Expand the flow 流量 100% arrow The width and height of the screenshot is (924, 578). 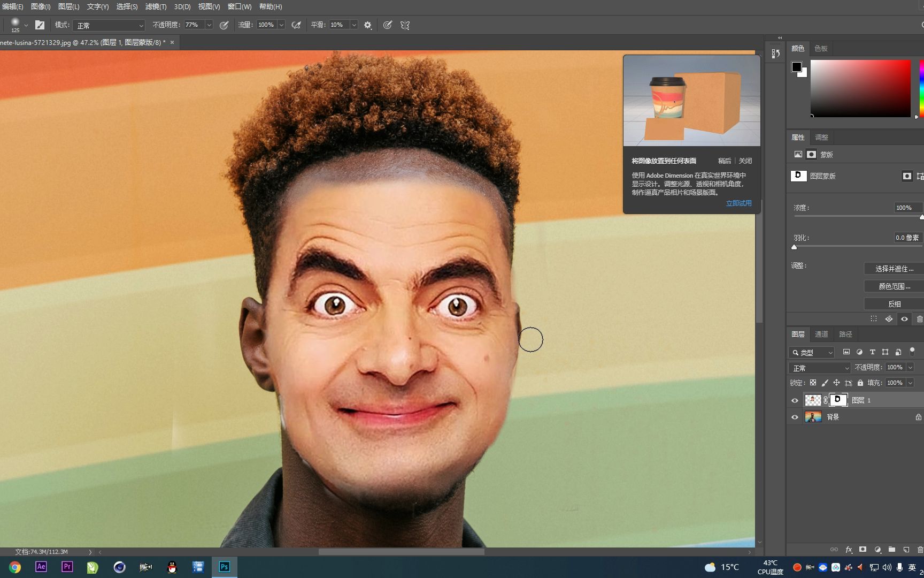(281, 25)
